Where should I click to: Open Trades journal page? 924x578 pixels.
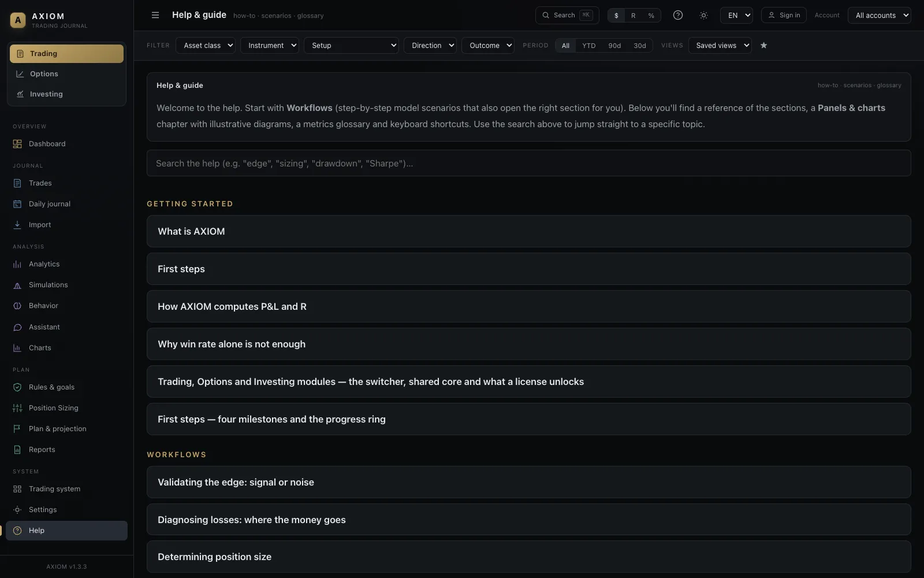[66, 183]
